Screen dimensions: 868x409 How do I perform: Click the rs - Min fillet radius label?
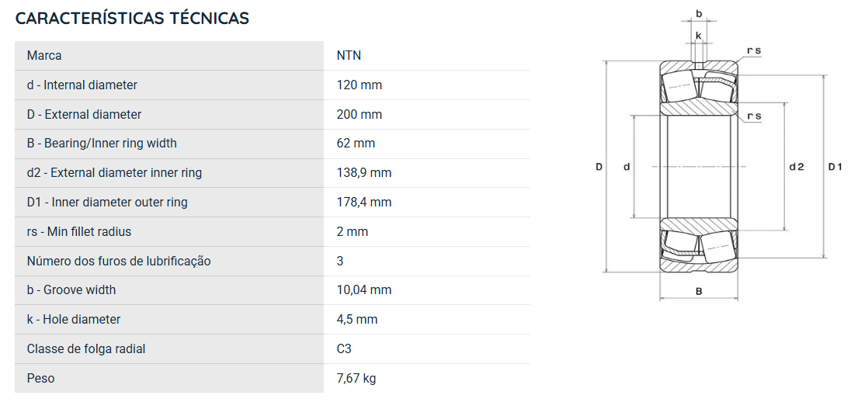pos(79,231)
